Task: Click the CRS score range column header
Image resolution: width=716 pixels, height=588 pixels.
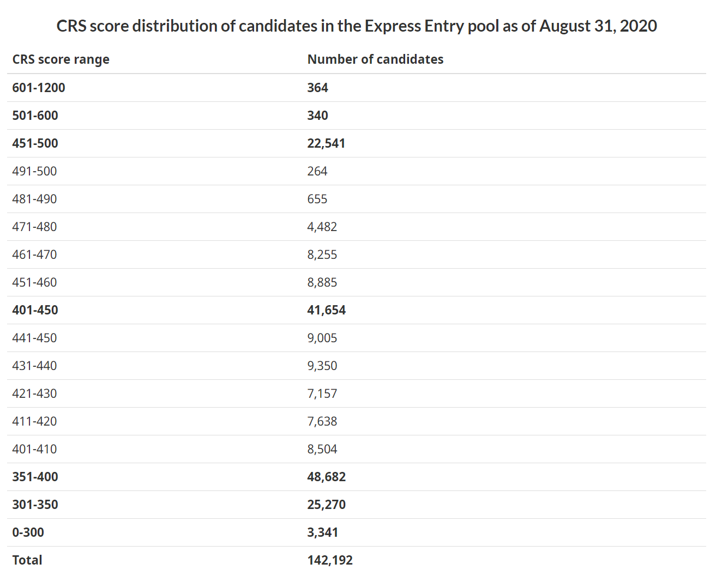Action: (x=61, y=59)
